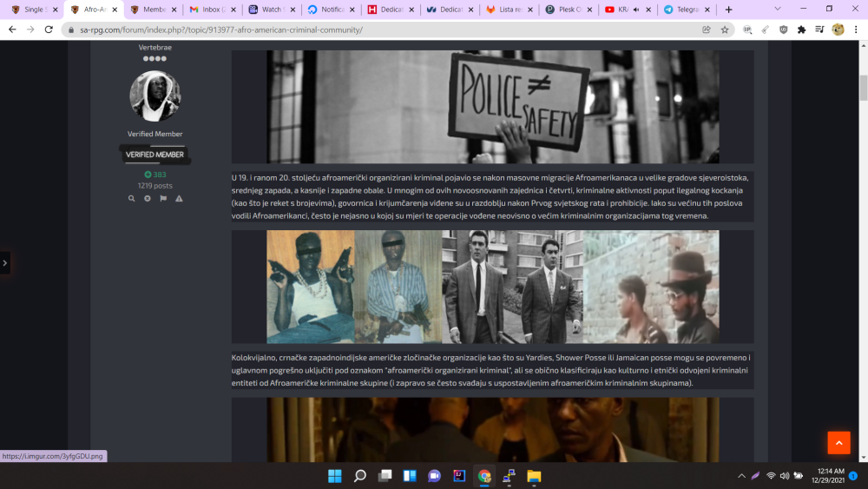Open the Police ≠ Safety protest image
Image resolution: width=868 pixels, height=489 pixels.
(492, 106)
